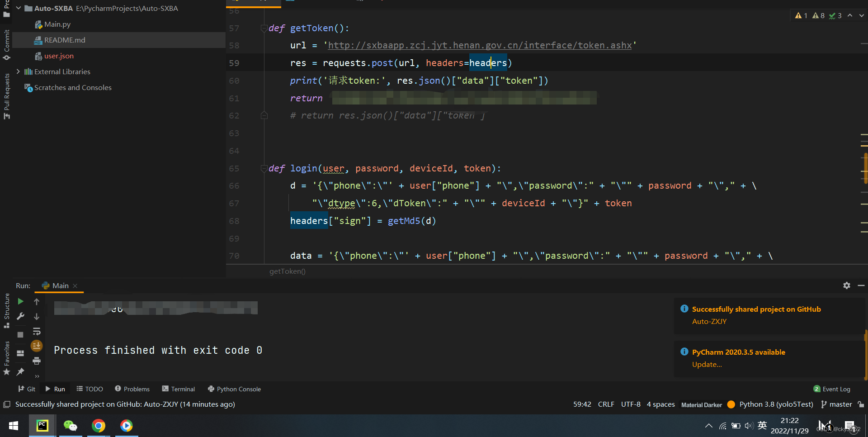Screen dimensions: 868x437
Task: Open the TODO tool window
Action: 90,389
